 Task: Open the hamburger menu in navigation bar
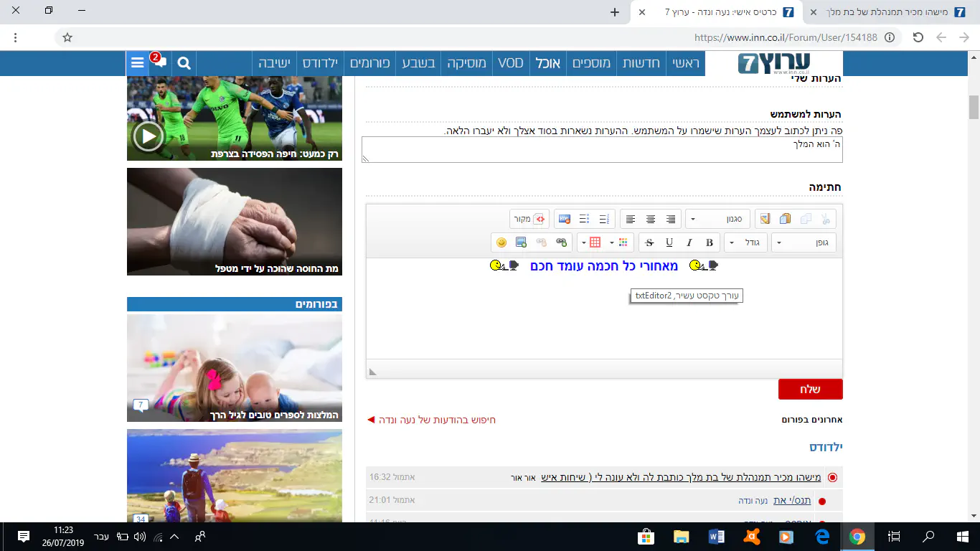tap(137, 63)
